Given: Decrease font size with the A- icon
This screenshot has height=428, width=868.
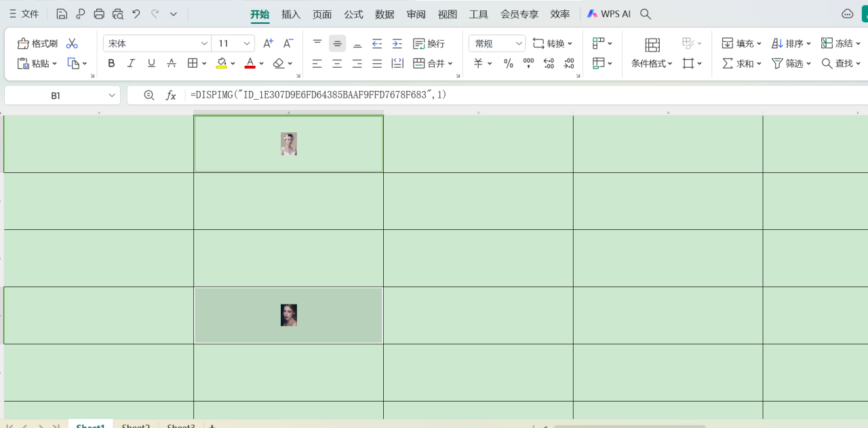Looking at the screenshot, I should tap(288, 43).
